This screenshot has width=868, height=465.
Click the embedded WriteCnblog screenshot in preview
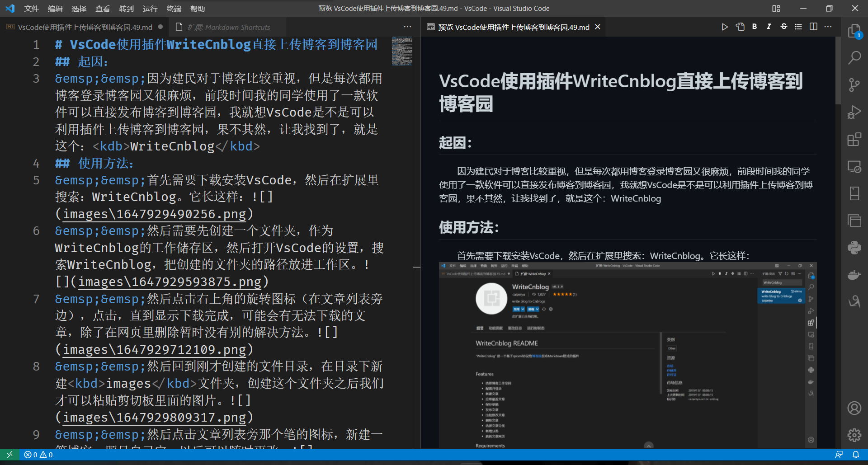tap(628, 355)
